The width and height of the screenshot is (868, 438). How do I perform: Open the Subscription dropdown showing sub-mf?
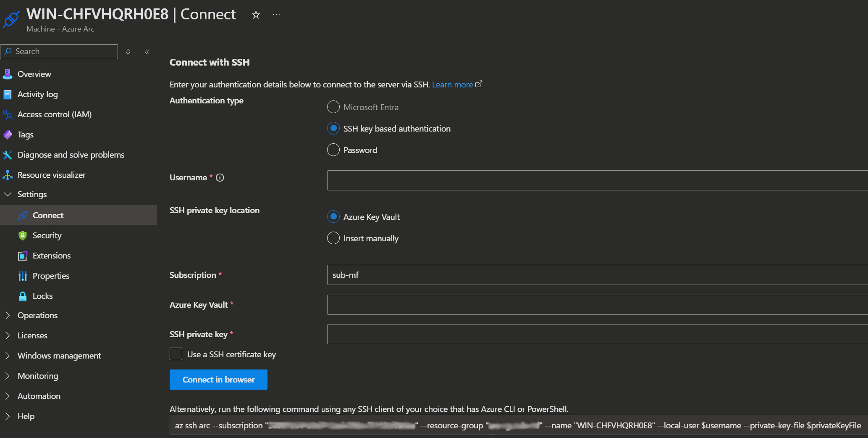click(597, 275)
